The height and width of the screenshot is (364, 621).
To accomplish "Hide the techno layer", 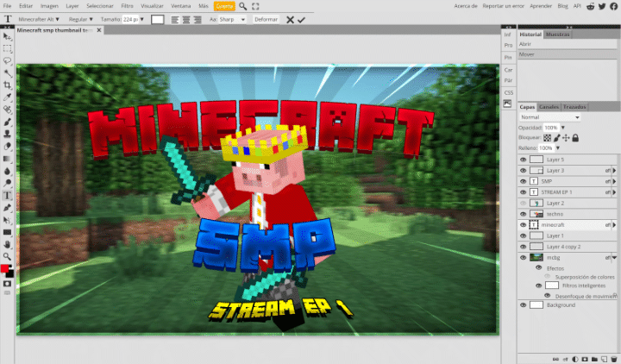I will tap(524, 214).
